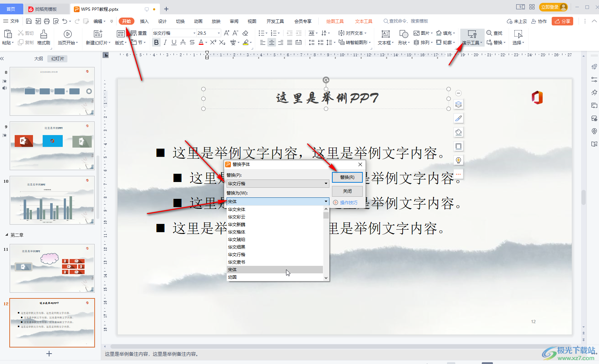
Task: Click the print icon in quick toolbar
Action: [x=47, y=21]
